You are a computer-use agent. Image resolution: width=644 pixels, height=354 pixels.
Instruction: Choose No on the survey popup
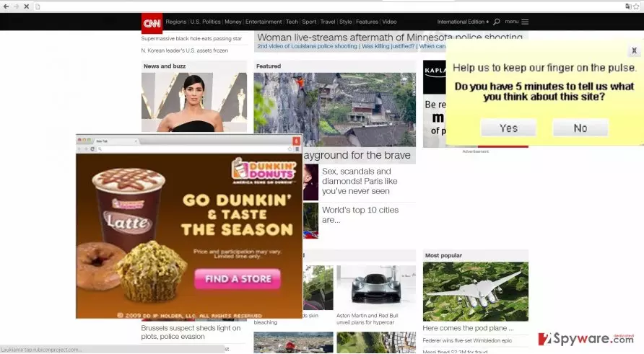point(580,128)
